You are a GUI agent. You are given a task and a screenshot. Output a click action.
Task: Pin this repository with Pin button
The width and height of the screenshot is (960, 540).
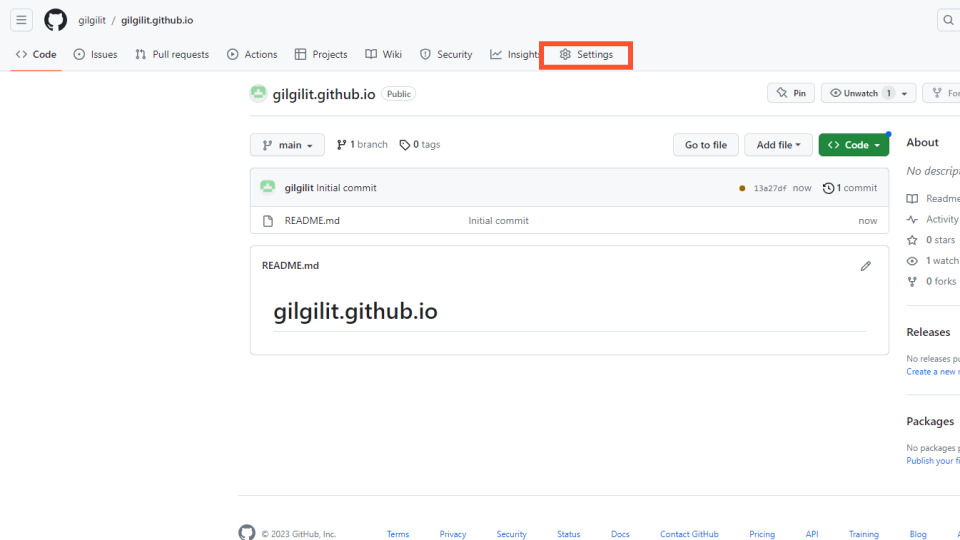tap(791, 93)
